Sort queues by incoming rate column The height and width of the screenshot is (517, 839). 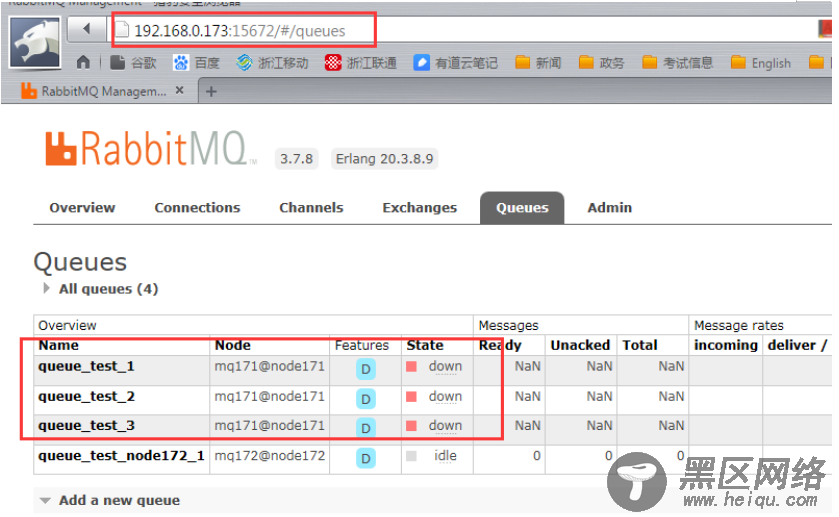[x=726, y=345]
